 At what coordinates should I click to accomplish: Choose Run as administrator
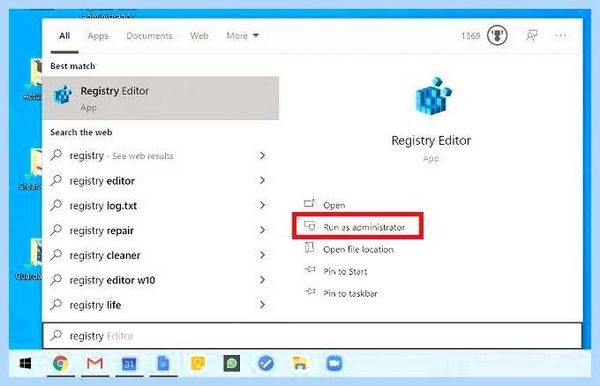[x=357, y=226]
